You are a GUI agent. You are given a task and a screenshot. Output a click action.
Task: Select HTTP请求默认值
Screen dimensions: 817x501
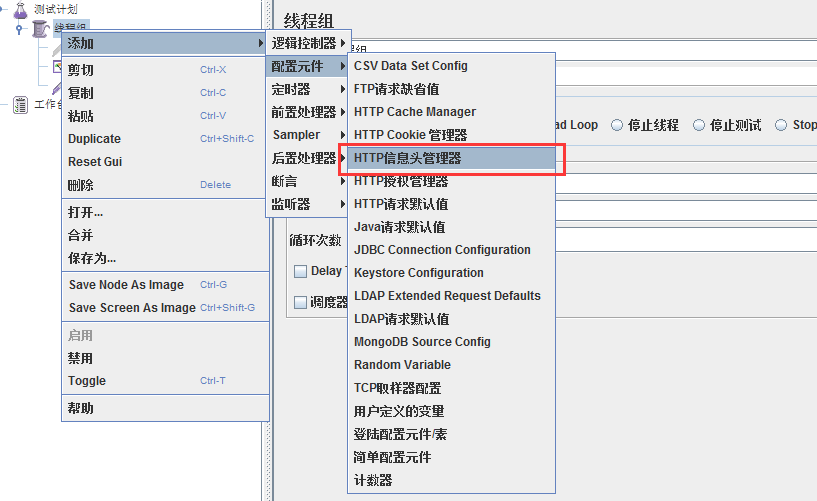coord(451,204)
